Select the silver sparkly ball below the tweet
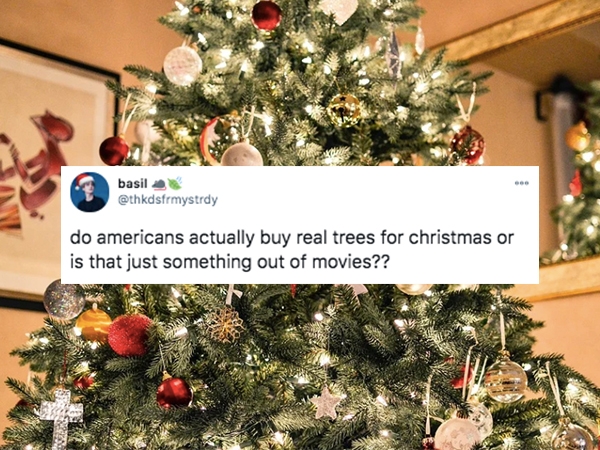 (64, 299)
